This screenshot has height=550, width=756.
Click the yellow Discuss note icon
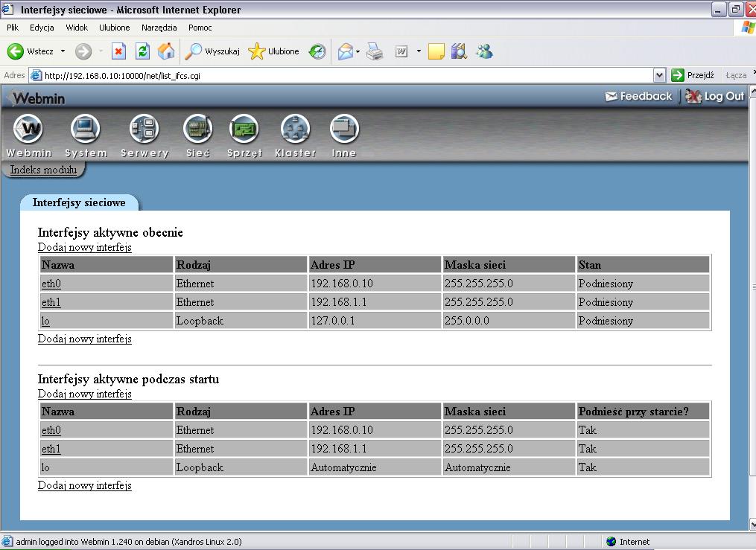click(x=436, y=51)
